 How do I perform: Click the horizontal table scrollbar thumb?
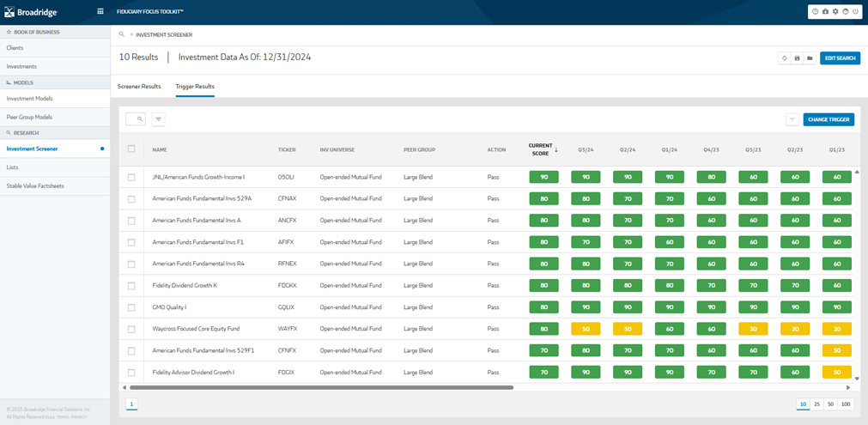(322, 388)
